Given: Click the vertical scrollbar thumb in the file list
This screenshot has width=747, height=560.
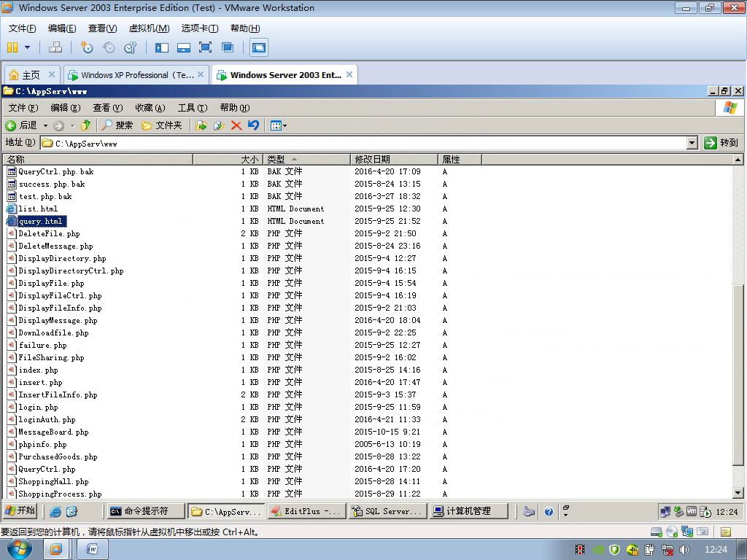Looking at the screenshot, I should (738, 376).
